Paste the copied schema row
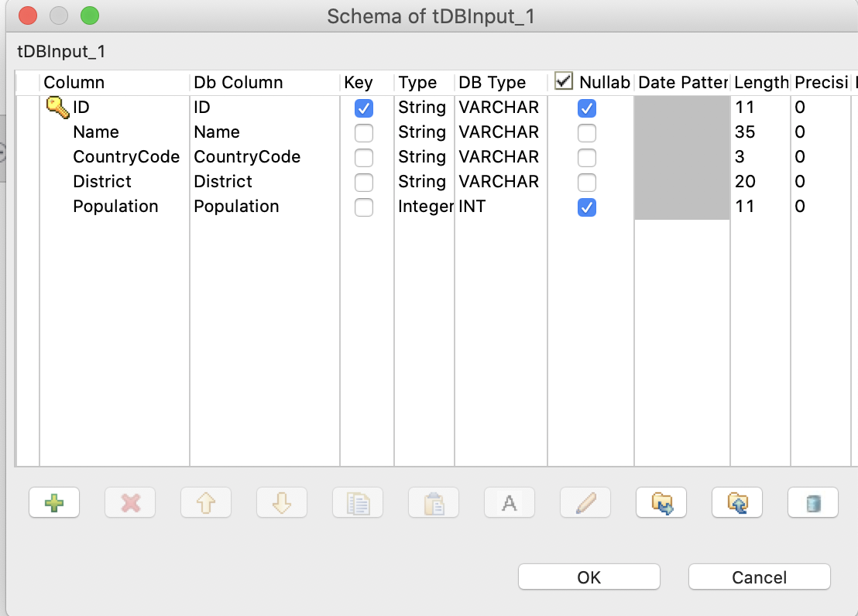Image resolution: width=858 pixels, height=616 pixels. click(433, 502)
